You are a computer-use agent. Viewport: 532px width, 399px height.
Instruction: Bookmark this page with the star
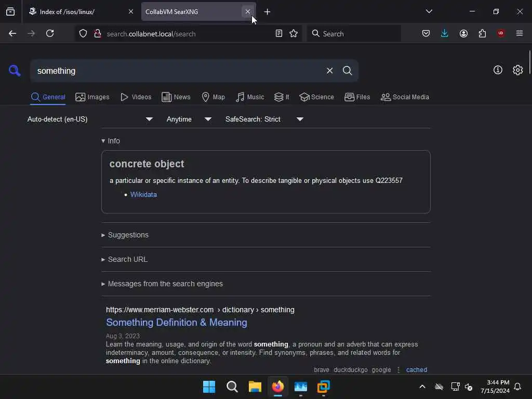294,33
